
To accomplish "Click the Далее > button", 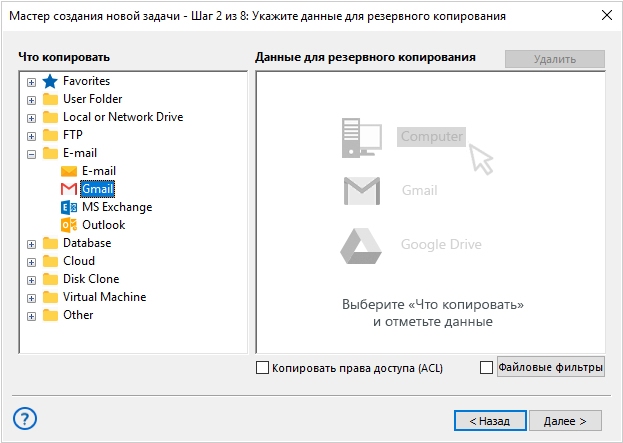I will coord(565,421).
